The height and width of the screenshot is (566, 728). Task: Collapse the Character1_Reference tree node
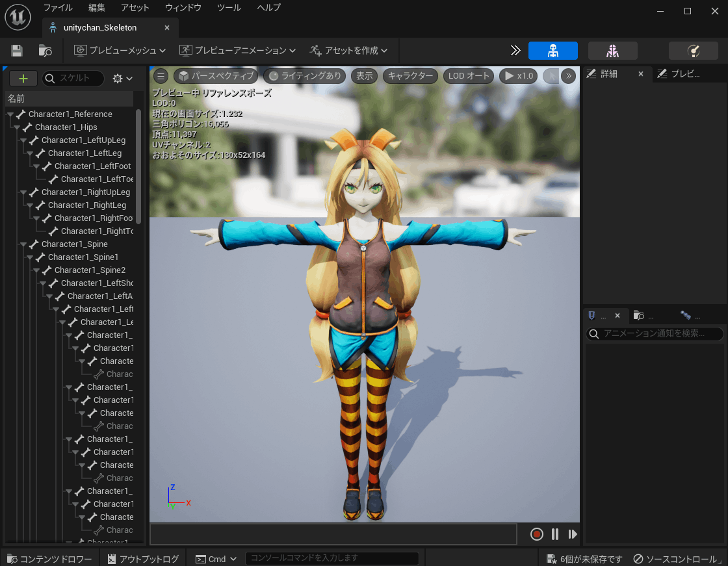coord(10,114)
